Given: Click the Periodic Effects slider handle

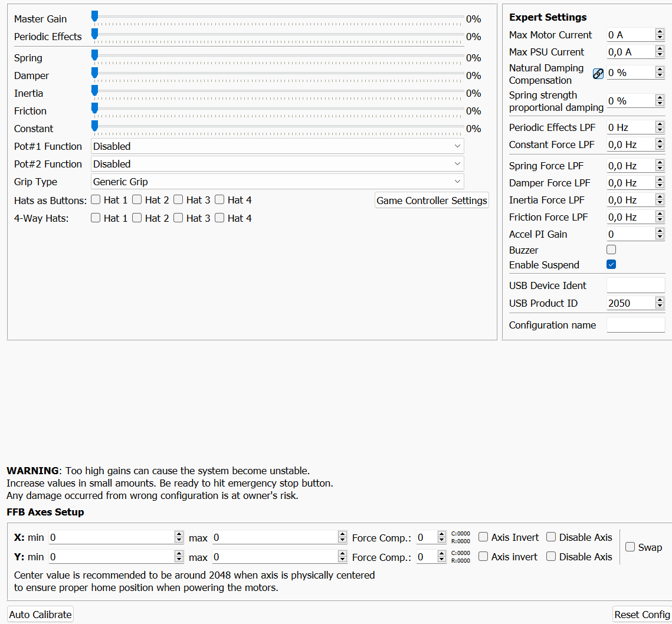Looking at the screenshot, I should (95, 34).
